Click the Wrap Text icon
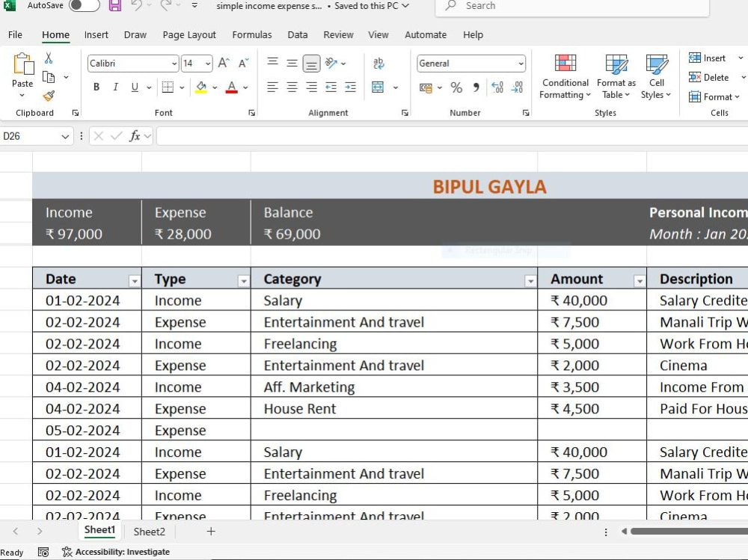This screenshot has height=560, width=748. [x=378, y=63]
